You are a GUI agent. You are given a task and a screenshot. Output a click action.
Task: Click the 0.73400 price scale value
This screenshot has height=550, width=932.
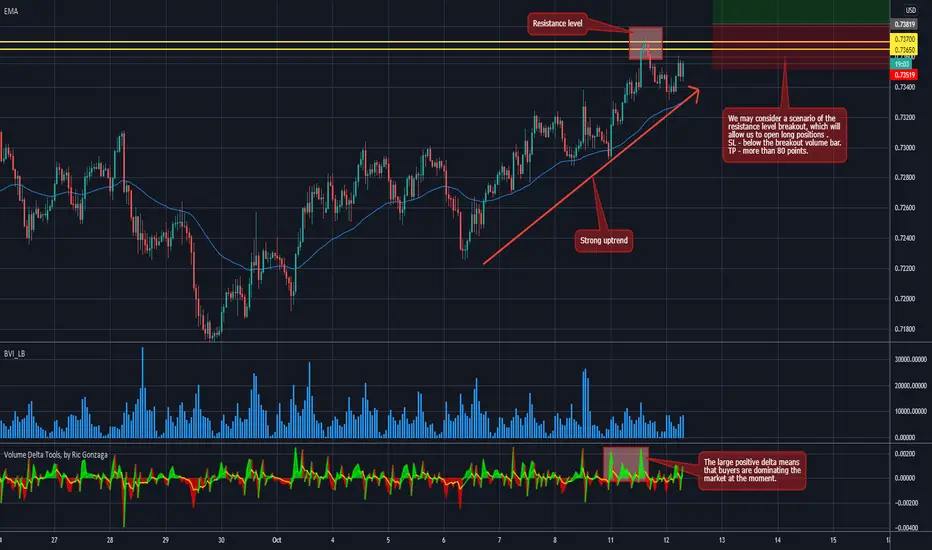coord(904,87)
